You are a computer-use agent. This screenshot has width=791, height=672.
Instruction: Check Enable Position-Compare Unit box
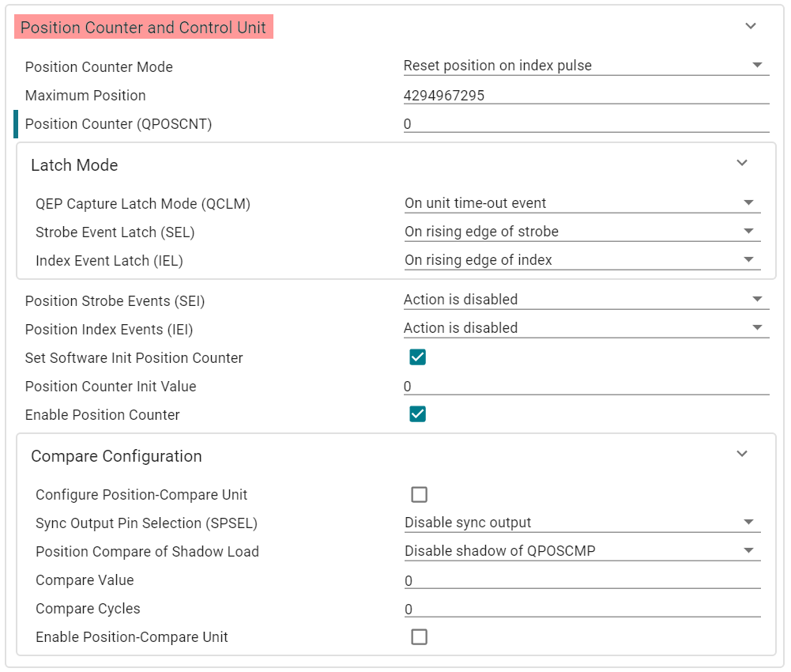click(419, 637)
